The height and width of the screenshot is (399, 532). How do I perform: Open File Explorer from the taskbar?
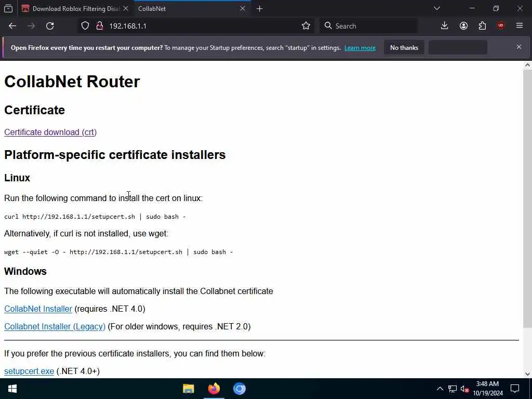pyautogui.click(x=188, y=389)
